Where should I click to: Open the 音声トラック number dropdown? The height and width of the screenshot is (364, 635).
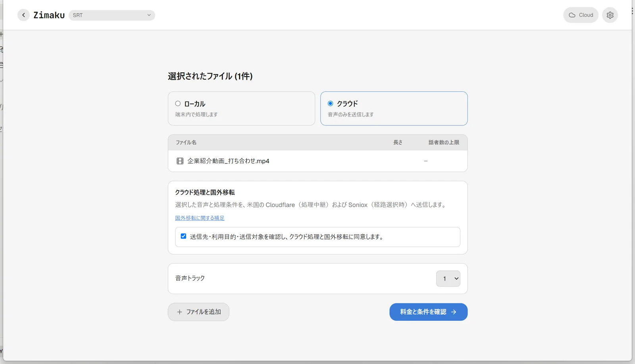click(x=448, y=278)
